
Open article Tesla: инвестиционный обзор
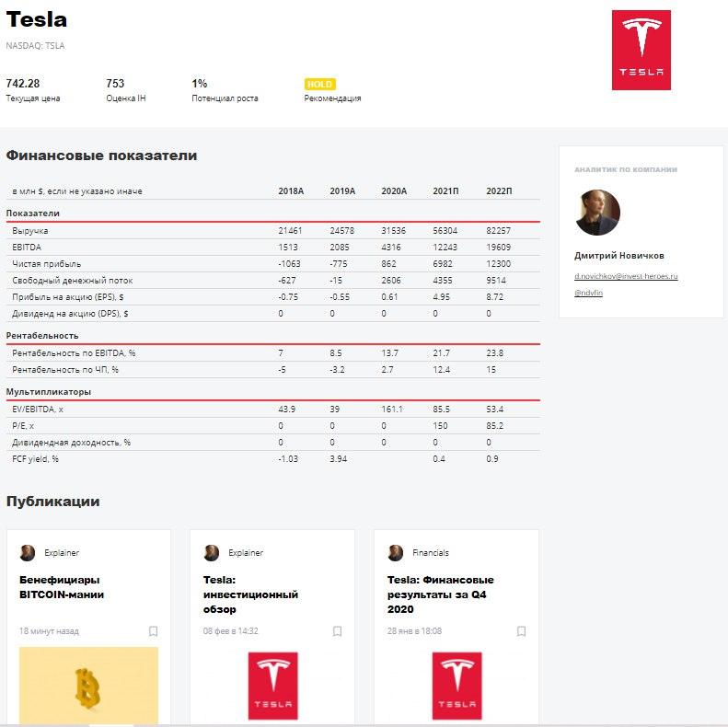(x=250, y=594)
